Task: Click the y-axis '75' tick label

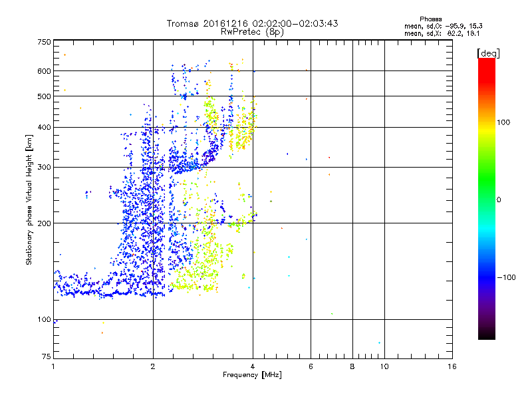Action: [x=47, y=356]
